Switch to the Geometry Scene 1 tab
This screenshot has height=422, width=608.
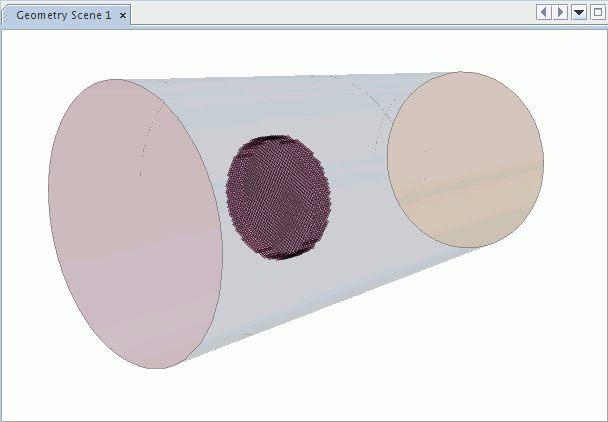(63, 17)
